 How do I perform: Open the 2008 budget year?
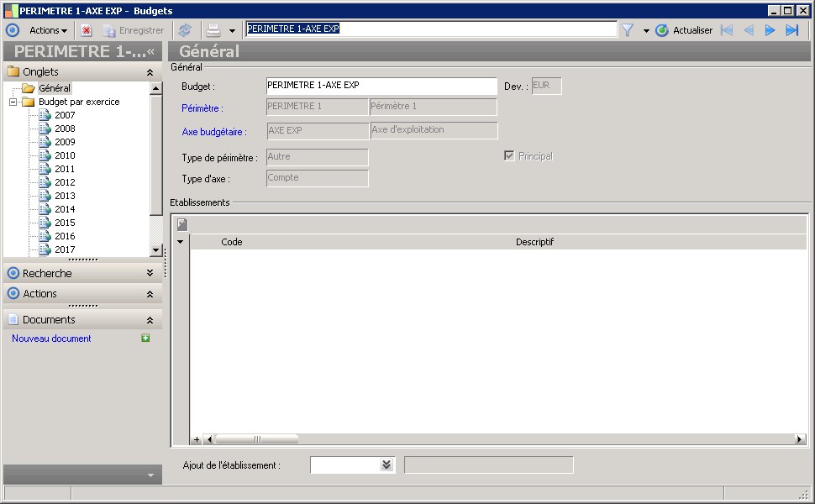pos(65,129)
